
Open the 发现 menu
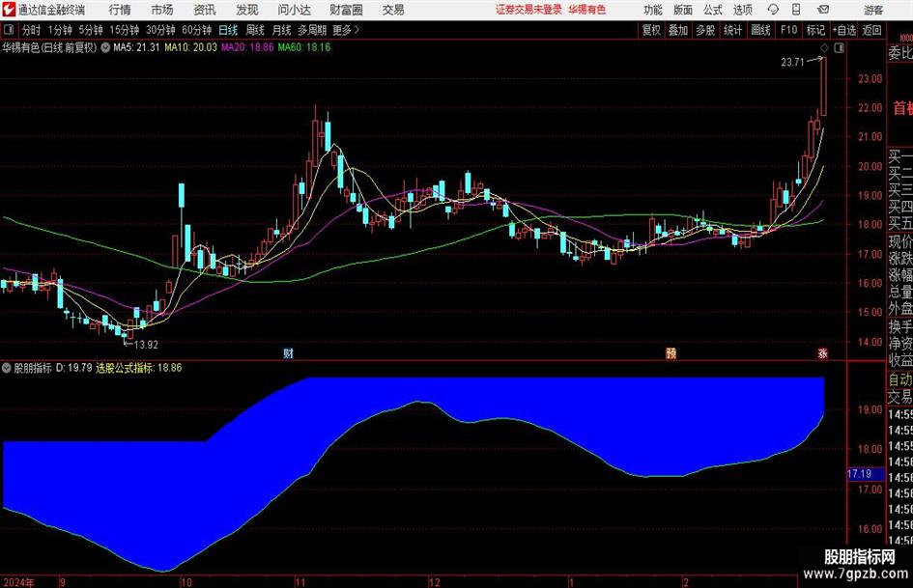tap(247, 10)
